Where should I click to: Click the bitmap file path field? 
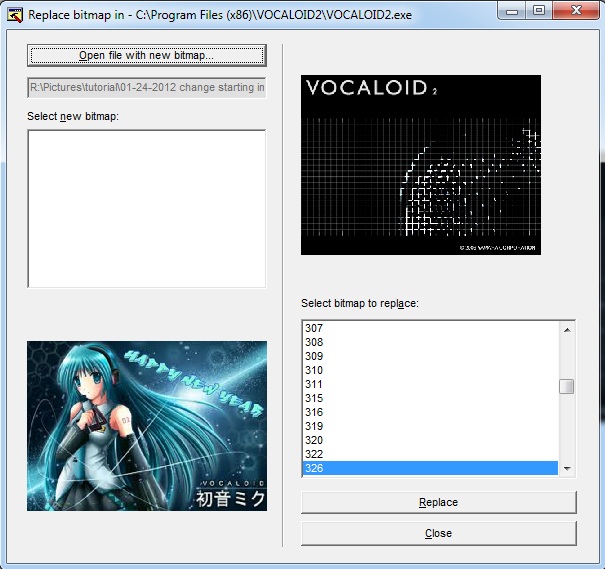[147, 88]
